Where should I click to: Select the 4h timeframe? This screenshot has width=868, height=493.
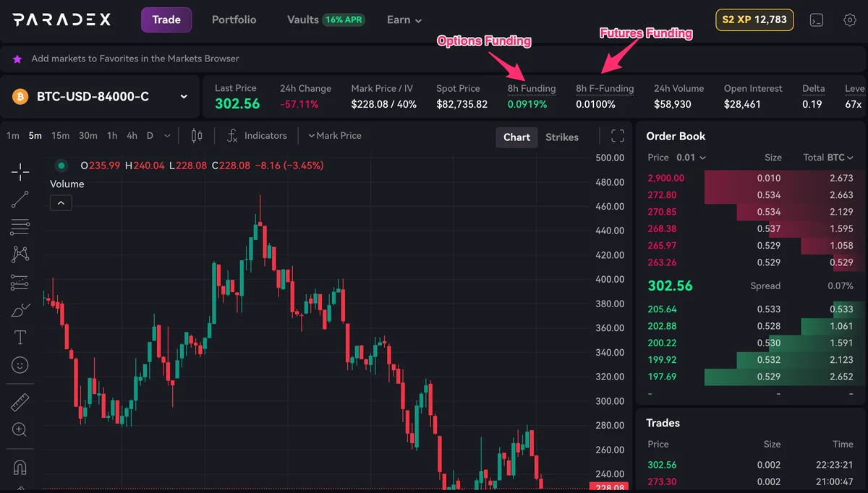pyautogui.click(x=132, y=136)
